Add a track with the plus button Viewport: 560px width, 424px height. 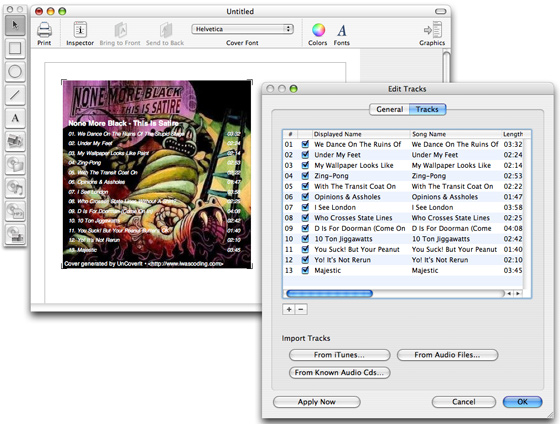pos(289,309)
